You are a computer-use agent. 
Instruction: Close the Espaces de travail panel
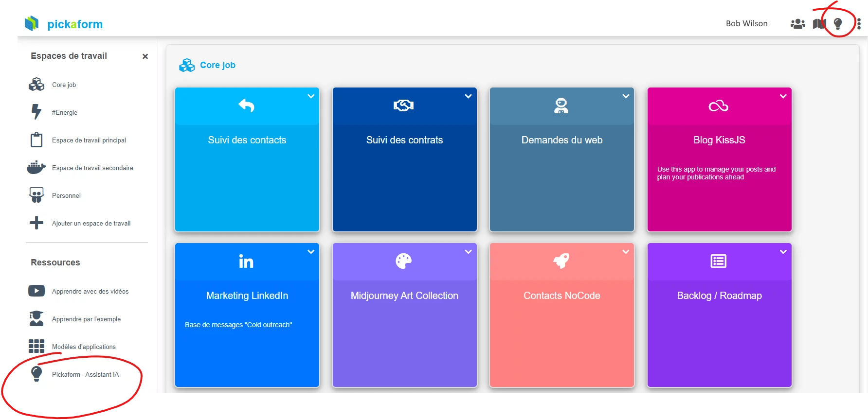click(145, 56)
